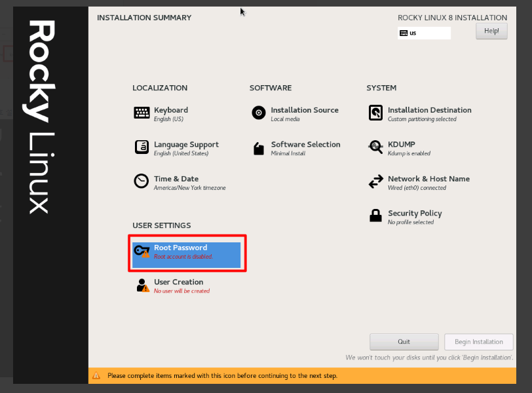Click the KDUMP magnifier icon

click(375, 147)
